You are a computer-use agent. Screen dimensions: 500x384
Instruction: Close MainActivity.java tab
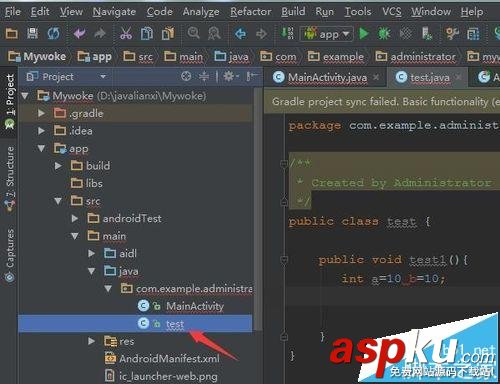point(376,77)
